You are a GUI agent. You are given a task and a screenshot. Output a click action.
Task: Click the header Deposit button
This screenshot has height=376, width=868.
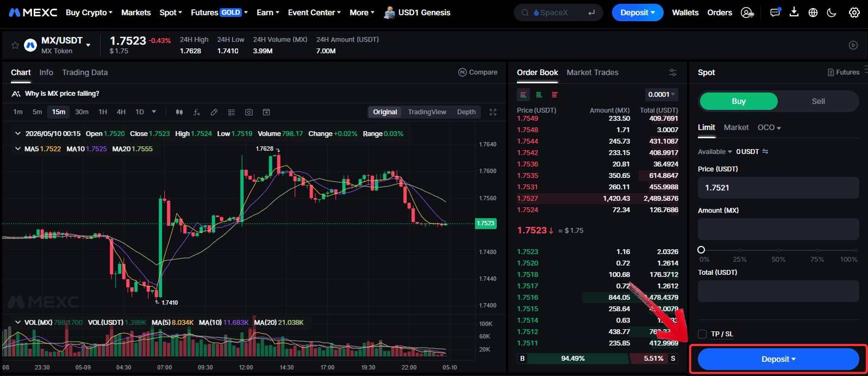coord(638,13)
